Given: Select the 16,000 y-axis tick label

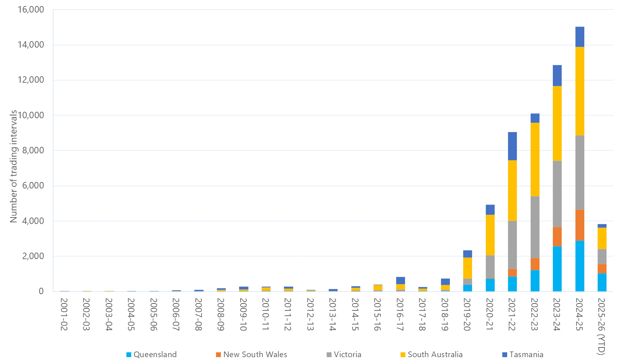Looking at the screenshot, I should pos(31,10).
